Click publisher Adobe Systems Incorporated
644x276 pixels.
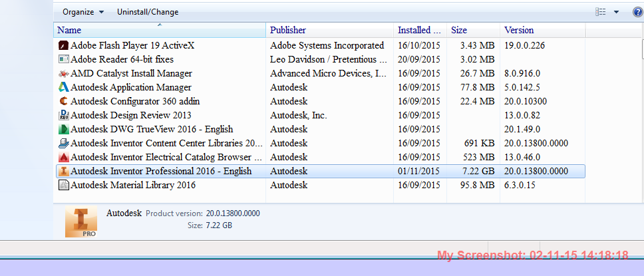click(x=327, y=46)
